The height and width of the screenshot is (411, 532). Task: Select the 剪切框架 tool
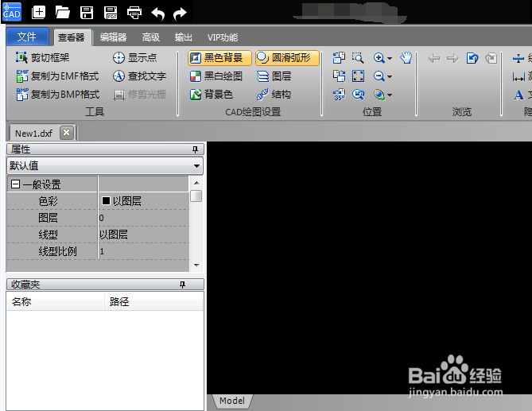(43, 58)
